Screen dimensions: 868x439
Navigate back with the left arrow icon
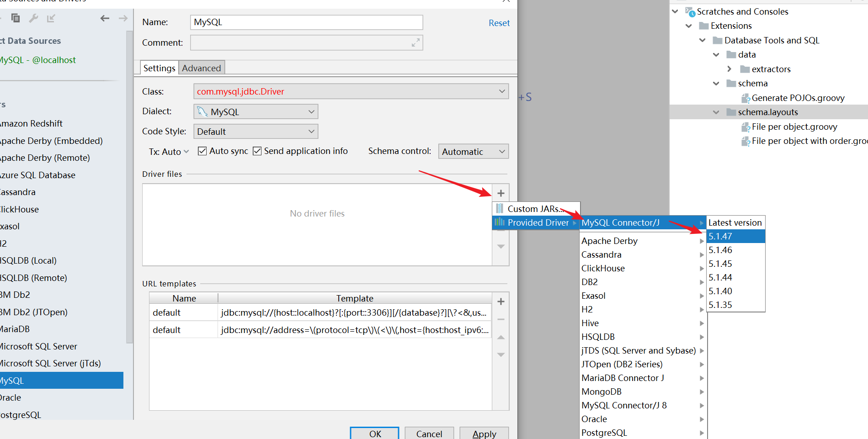click(105, 18)
